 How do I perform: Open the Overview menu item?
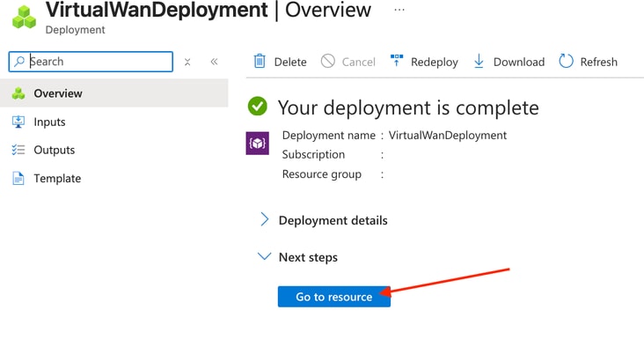tap(114, 93)
